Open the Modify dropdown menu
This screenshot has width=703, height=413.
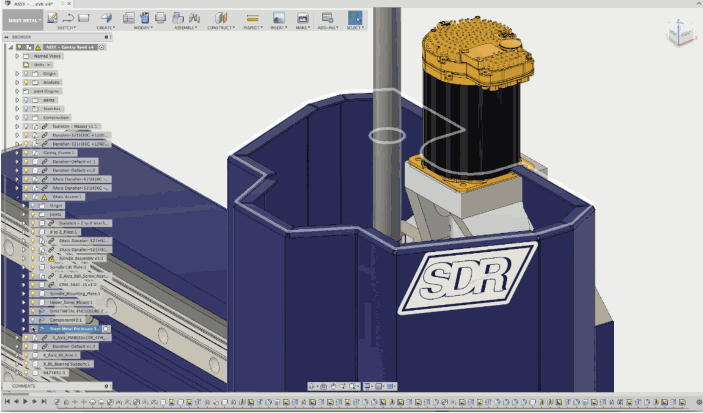click(x=141, y=28)
